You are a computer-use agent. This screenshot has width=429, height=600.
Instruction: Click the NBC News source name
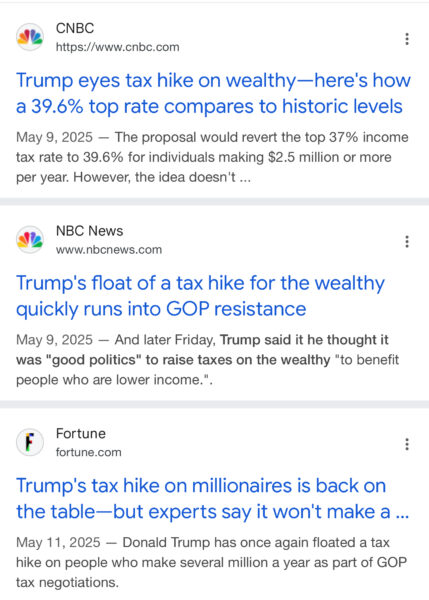(89, 231)
